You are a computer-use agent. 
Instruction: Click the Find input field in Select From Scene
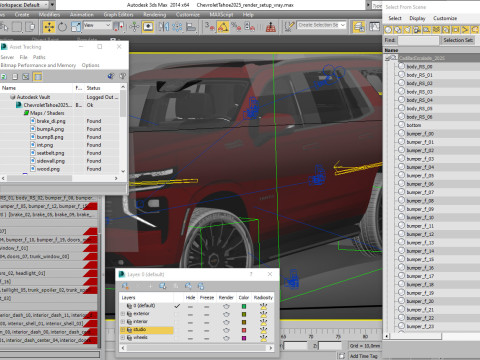click(x=418, y=40)
